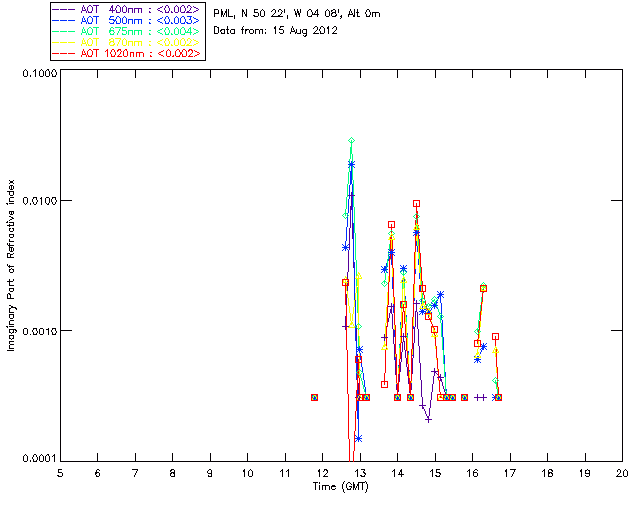Click the blue asterisk marker lowest on the plot
Viewport: 640px width, 512px height.
[x=359, y=439]
